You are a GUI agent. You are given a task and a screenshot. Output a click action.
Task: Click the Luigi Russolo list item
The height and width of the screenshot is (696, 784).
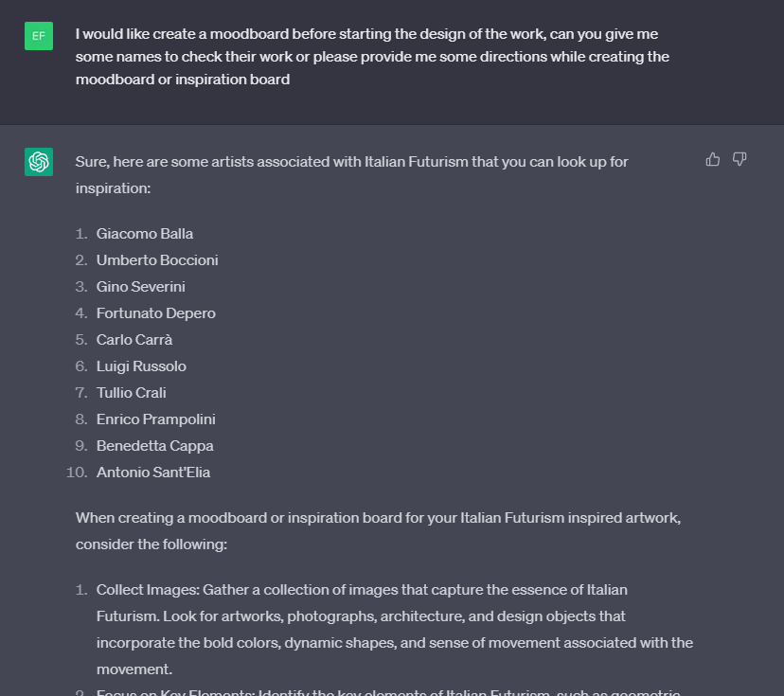pyautogui.click(x=141, y=366)
